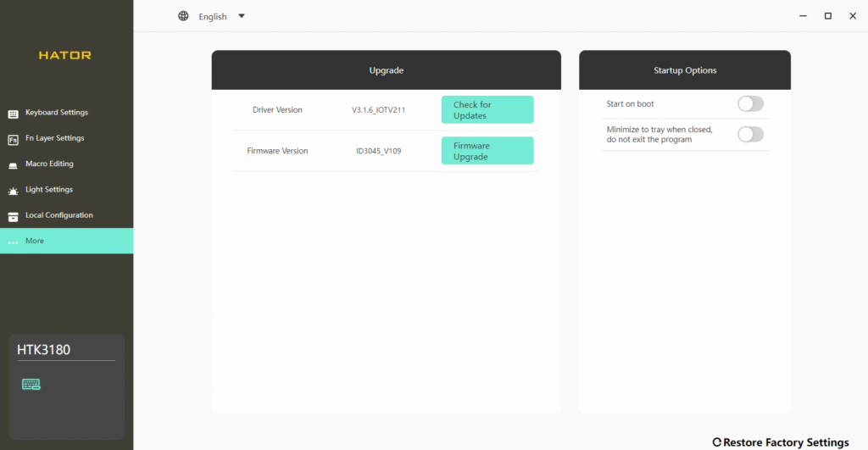Click the Restore Factory Settings refresh icon
The image size is (868, 450).
click(716, 442)
